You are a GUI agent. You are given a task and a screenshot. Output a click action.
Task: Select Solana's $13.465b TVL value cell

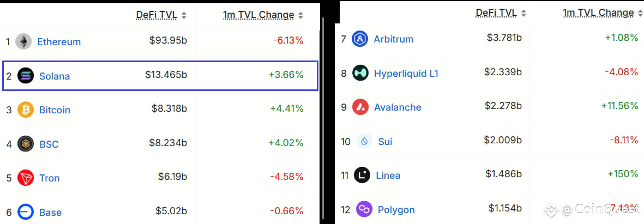point(166,75)
